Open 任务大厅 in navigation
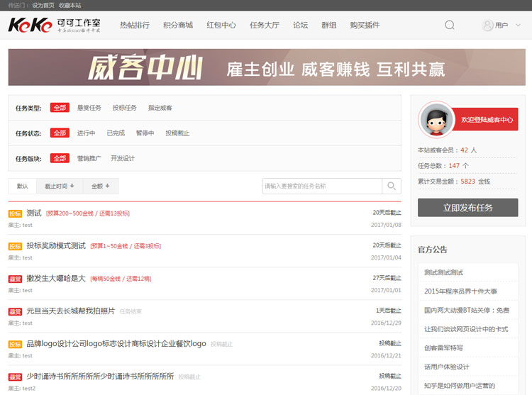This screenshot has width=532, height=395. (x=265, y=25)
